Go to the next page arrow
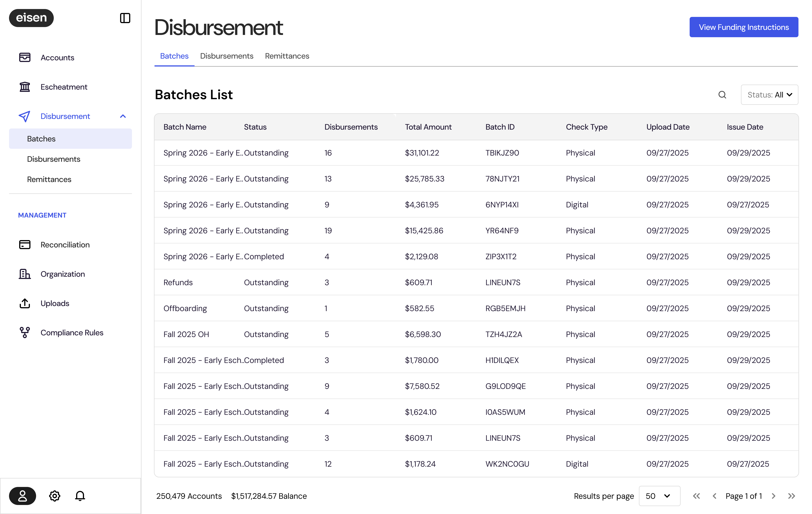 click(773, 496)
